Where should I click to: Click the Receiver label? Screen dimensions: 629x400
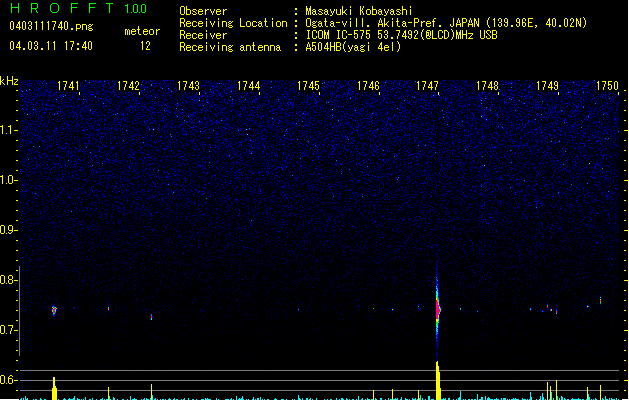pos(203,35)
